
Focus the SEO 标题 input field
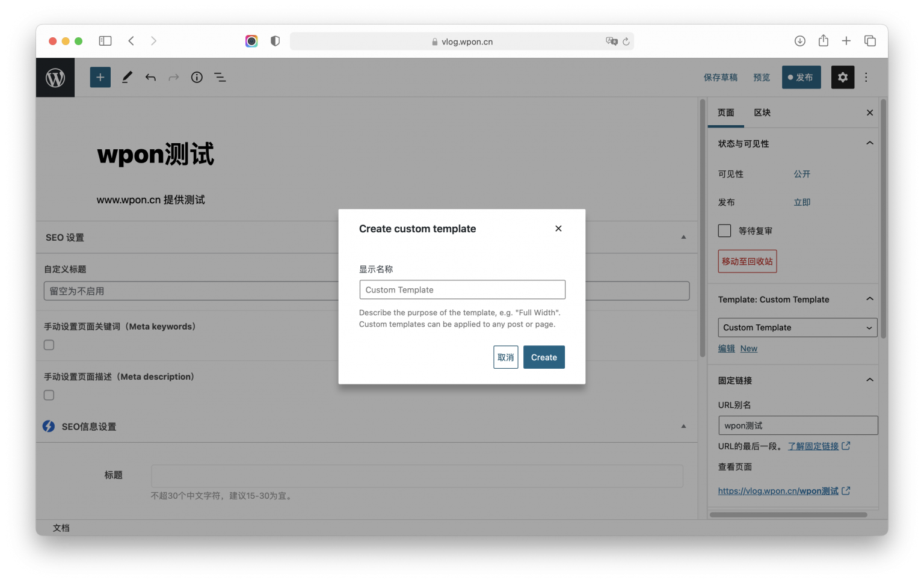coord(417,476)
